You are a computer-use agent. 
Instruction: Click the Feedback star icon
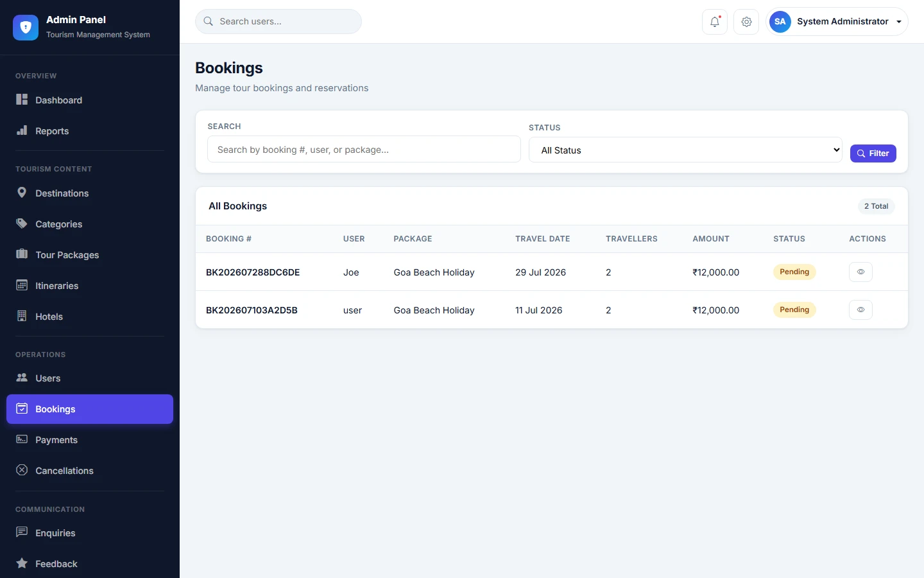(x=22, y=563)
